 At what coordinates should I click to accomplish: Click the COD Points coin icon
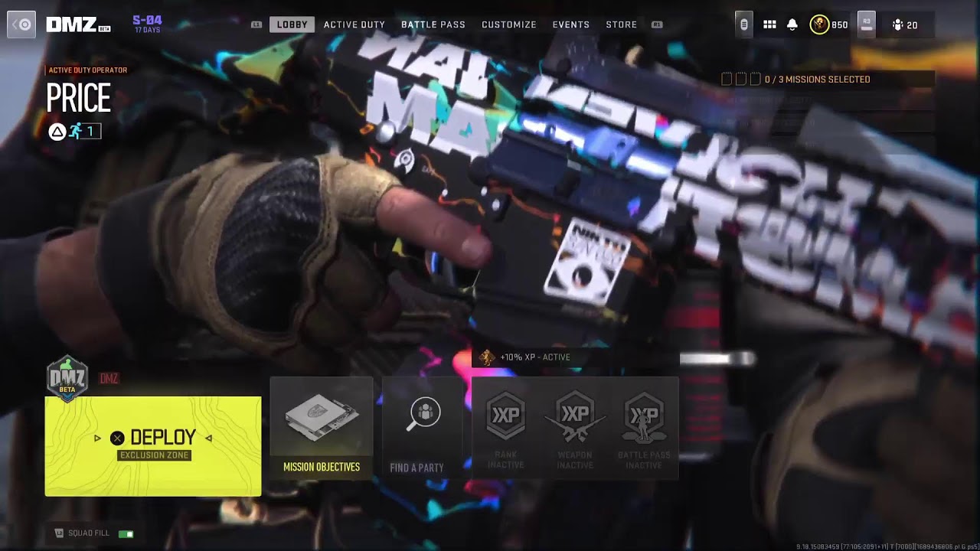(819, 24)
